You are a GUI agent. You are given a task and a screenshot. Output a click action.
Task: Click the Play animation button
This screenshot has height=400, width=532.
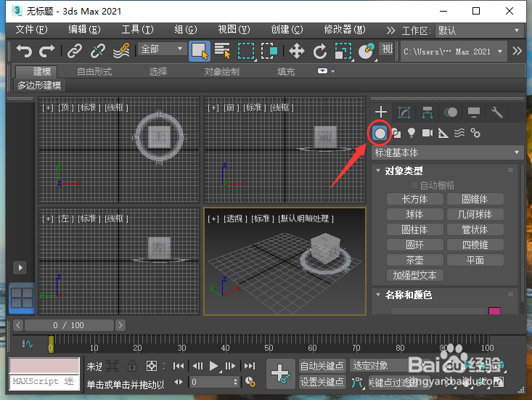click(x=214, y=366)
